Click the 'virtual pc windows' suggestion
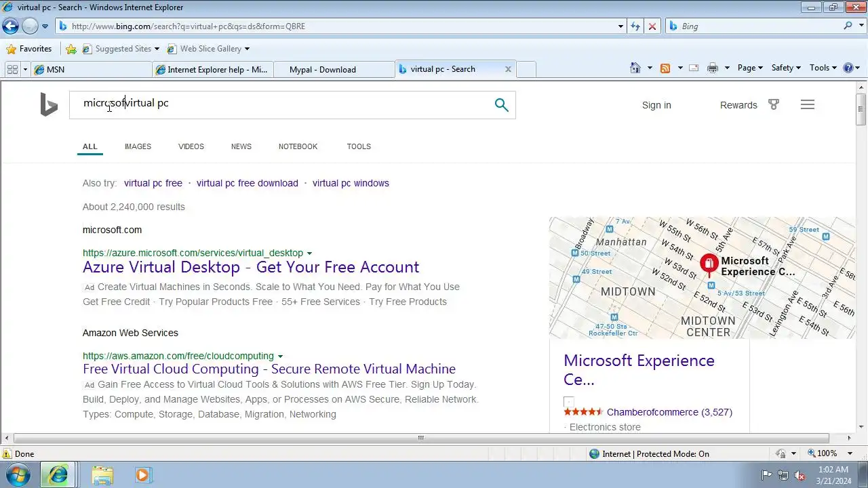Image resolution: width=868 pixels, height=488 pixels. tap(351, 183)
